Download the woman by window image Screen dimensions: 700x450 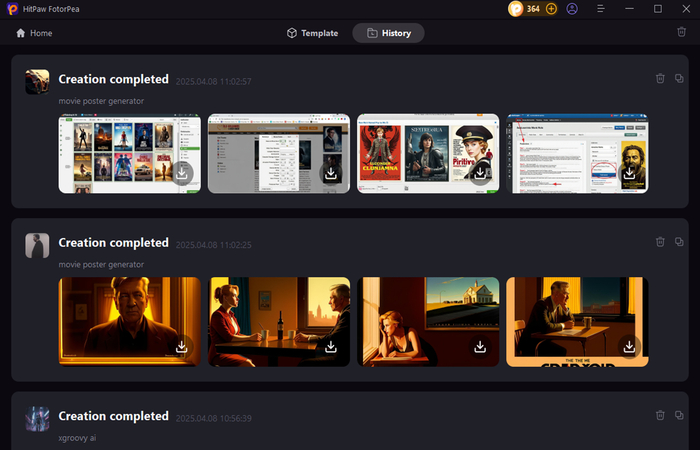click(x=480, y=346)
